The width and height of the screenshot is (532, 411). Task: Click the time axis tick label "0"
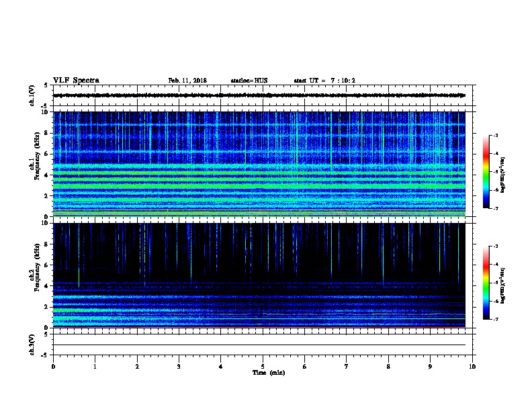pyautogui.click(x=53, y=367)
